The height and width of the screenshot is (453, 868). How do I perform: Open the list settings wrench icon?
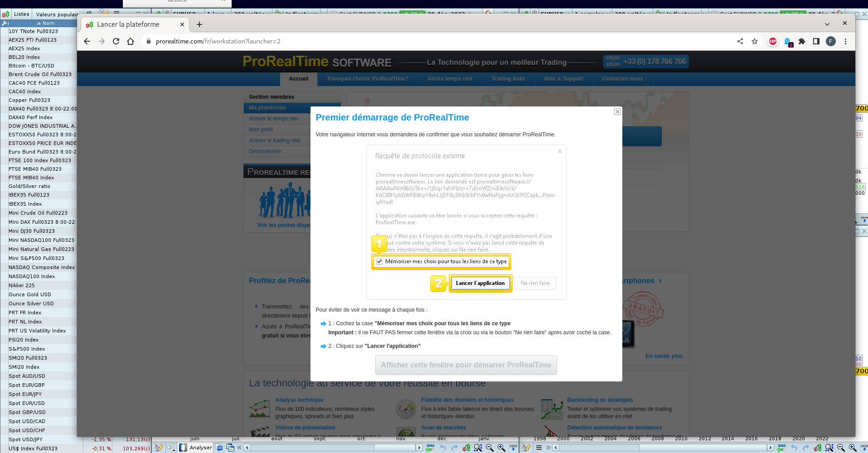click(5, 23)
